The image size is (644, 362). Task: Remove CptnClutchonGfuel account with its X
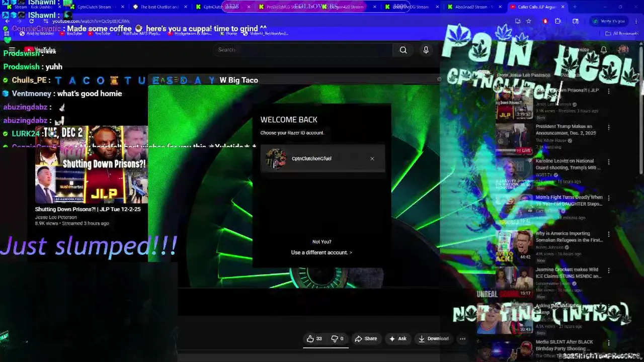point(372,158)
